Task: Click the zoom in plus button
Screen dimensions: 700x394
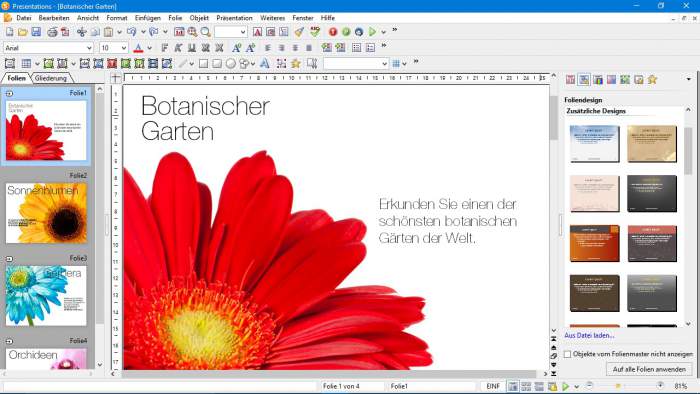Action: [660, 386]
